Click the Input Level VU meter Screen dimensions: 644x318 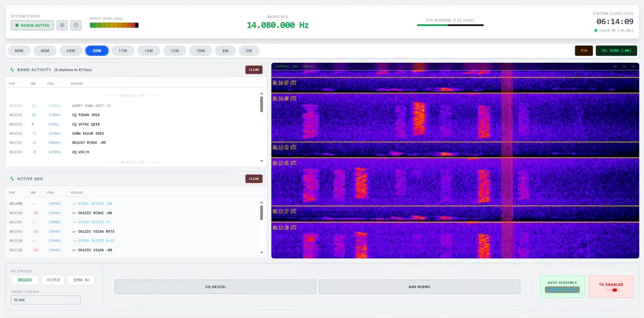(x=114, y=25)
